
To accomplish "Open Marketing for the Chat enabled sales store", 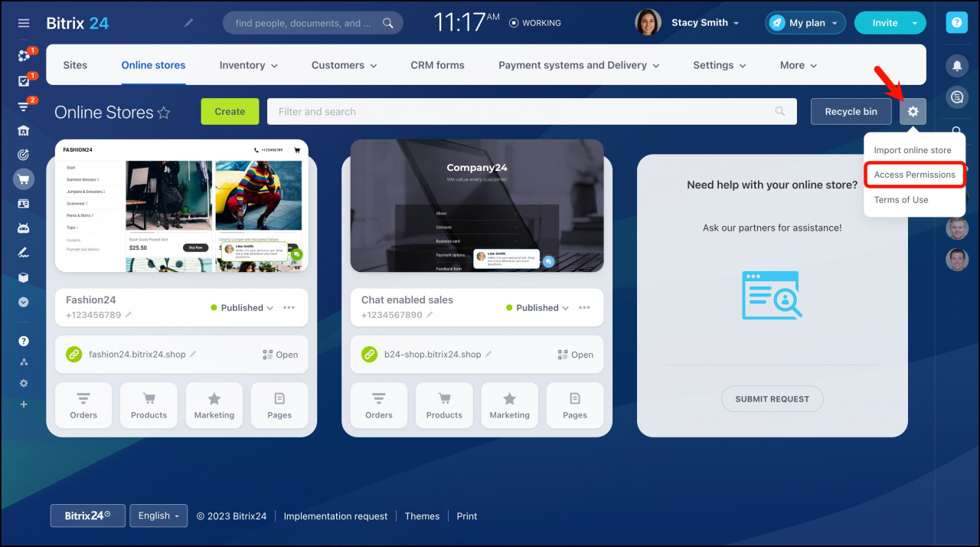I will click(510, 405).
